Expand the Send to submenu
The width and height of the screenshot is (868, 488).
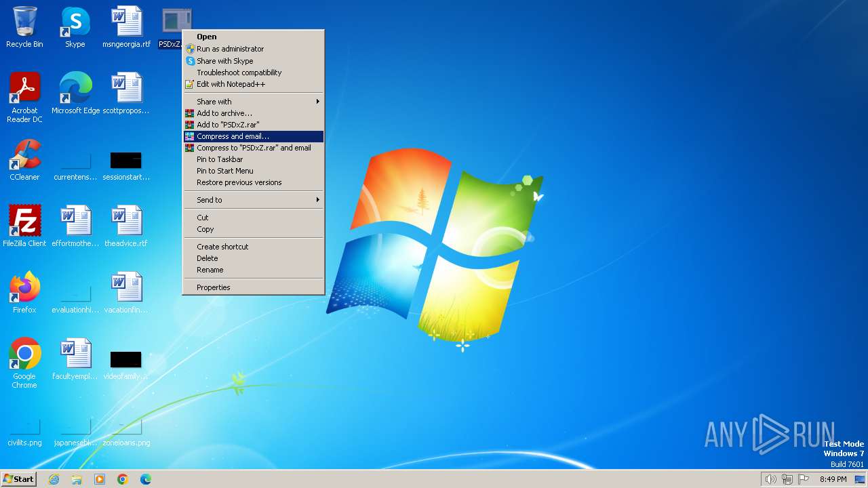pyautogui.click(x=254, y=200)
